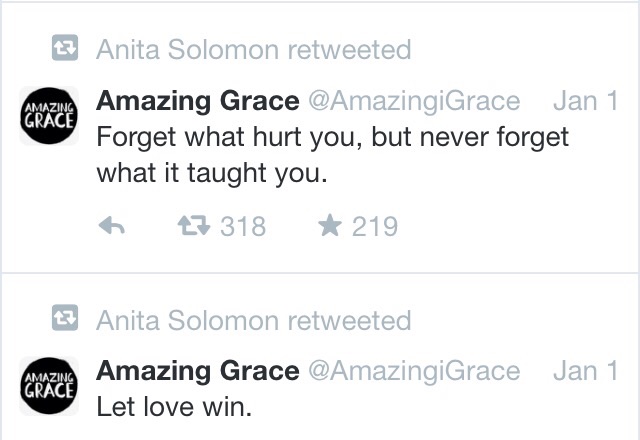Image resolution: width=640 pixels, height=440 pixels.
Task: Open @AmazingiGrace handle in second tweet
Action: (414, 372)
